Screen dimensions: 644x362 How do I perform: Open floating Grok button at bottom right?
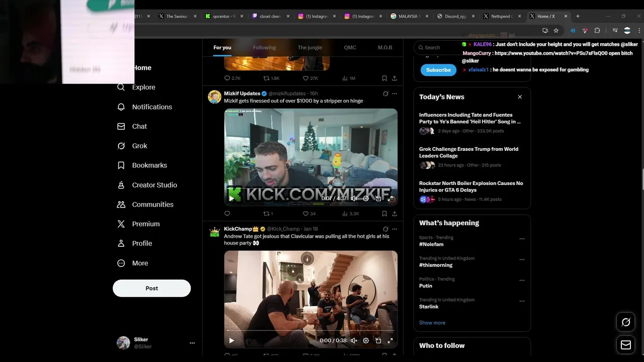(626, 322)
